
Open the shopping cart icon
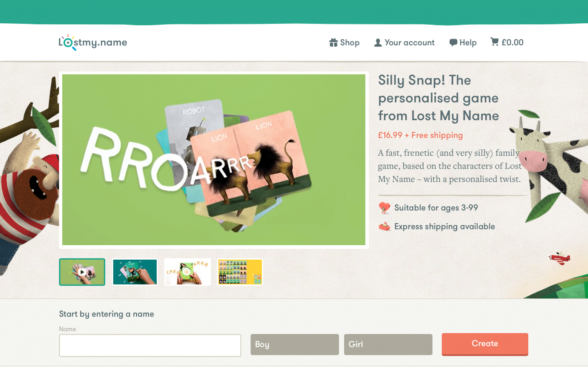coord(494,42)
